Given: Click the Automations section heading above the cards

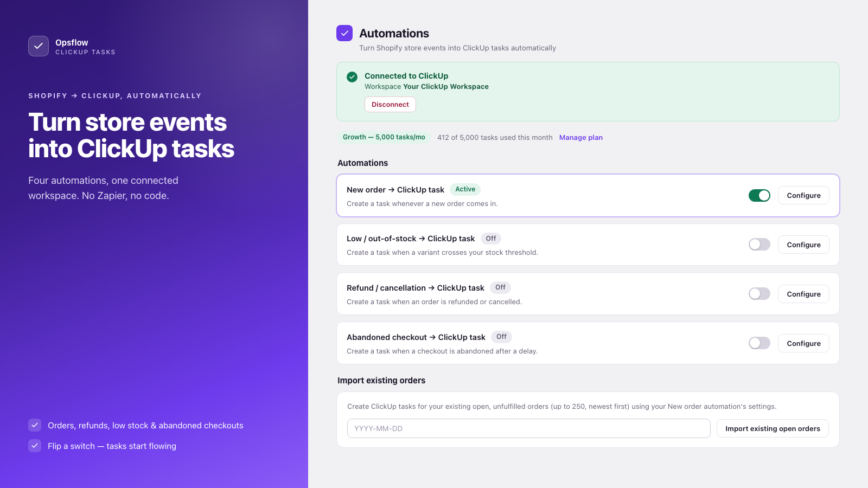Looking at the screenshot, I should [x=362, y=163].
